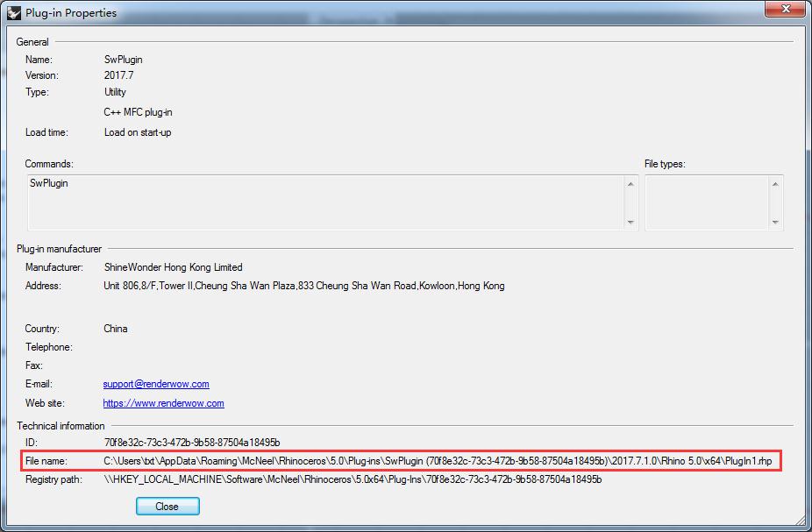The image size is (812, 532).
Task: Click the Rhino icon in title bar
Action: coord(14,13)
